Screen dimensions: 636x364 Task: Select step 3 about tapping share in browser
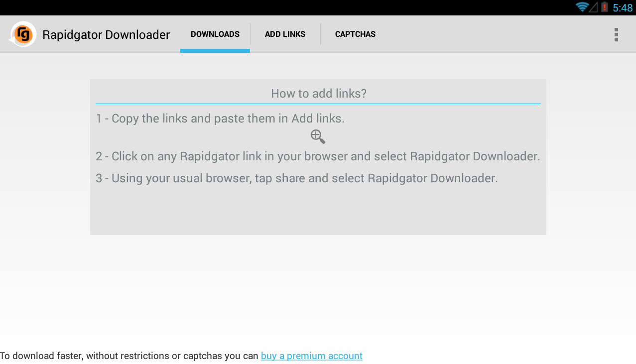[297, 178]
